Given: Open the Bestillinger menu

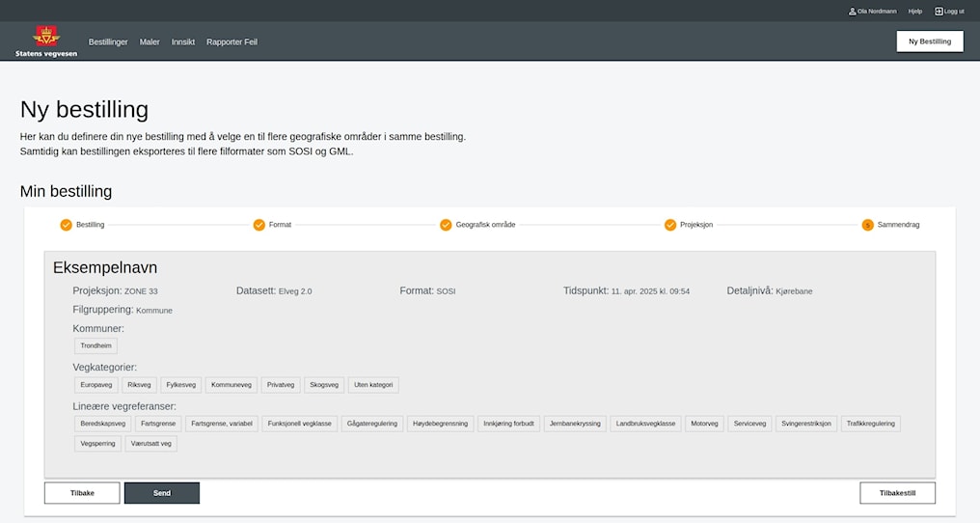Looking at the screenshot, I should pyautogui.click(x=108, y=42).
